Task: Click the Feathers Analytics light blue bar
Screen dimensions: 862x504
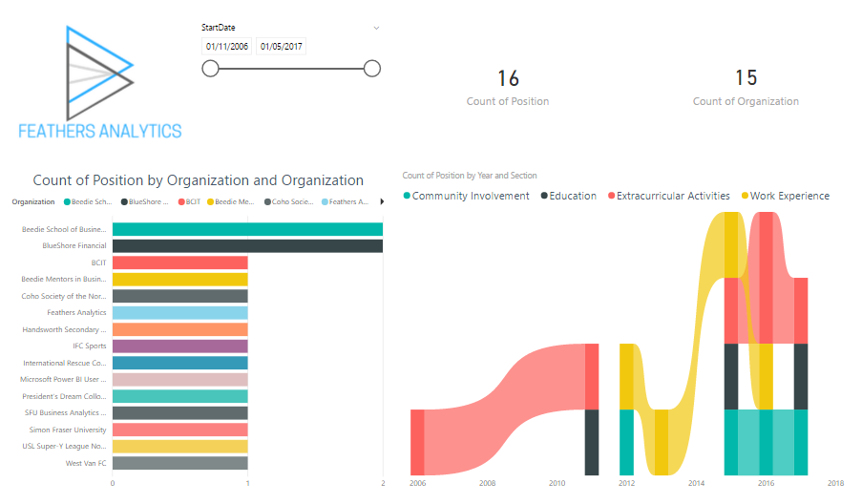Action: [179, 313]
